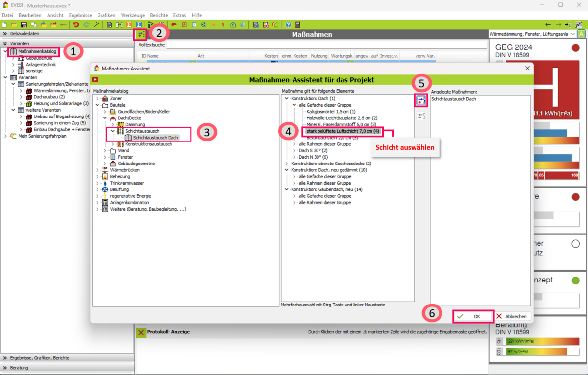Viewport: 588px width, 375px height.
Task: Select Maßnahmenkatalog in the Varianten tree
Action: click(x=37, y=51)
